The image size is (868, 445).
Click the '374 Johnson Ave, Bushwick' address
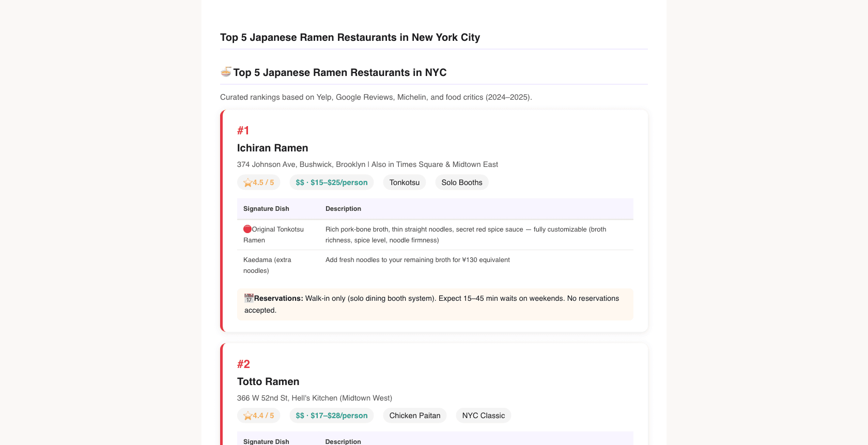click(x=368, y=164)
